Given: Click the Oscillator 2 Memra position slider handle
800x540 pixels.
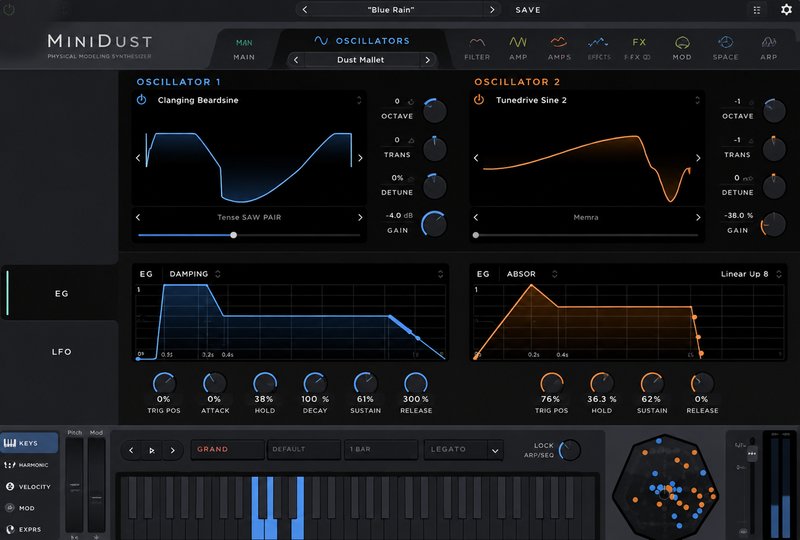Looking at the screenshot, I should pos(476,235).
